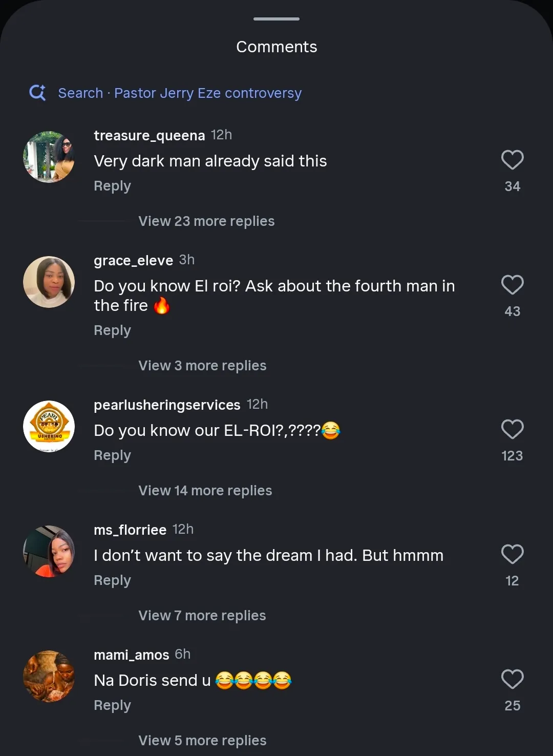Tap heart on pearlusheringservices' comment
Screen dimensions: 553x756
pos(512,429)
